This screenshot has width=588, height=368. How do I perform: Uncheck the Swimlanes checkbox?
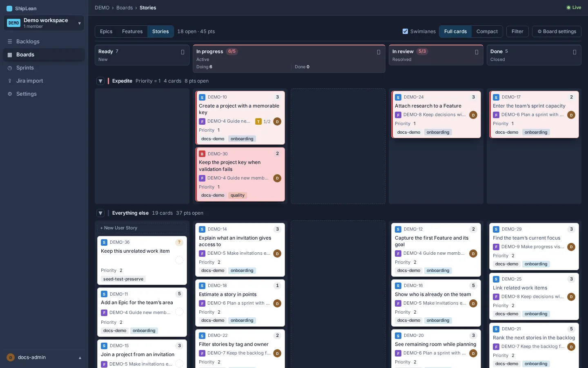[x=405, y=31]
